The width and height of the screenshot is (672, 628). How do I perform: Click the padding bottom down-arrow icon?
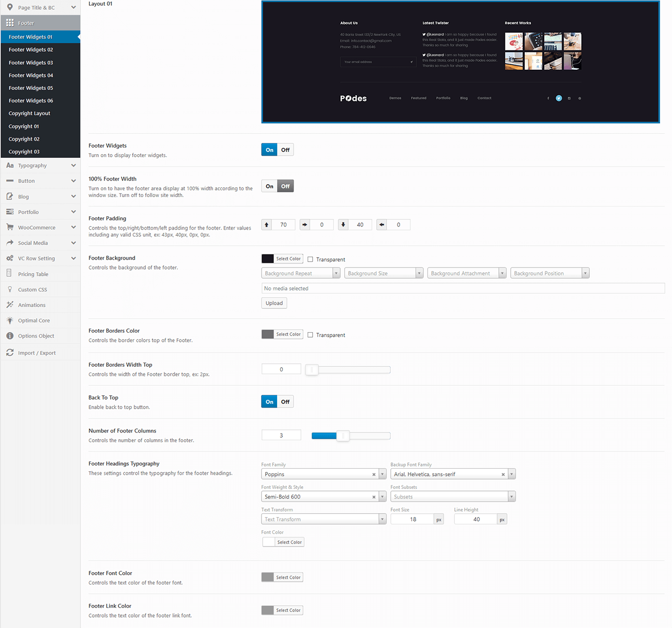pos(343,225)
